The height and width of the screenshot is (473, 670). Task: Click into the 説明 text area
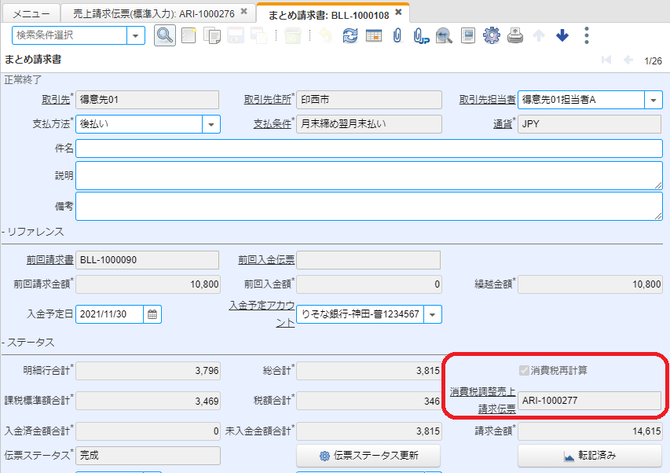pos(369,176)
